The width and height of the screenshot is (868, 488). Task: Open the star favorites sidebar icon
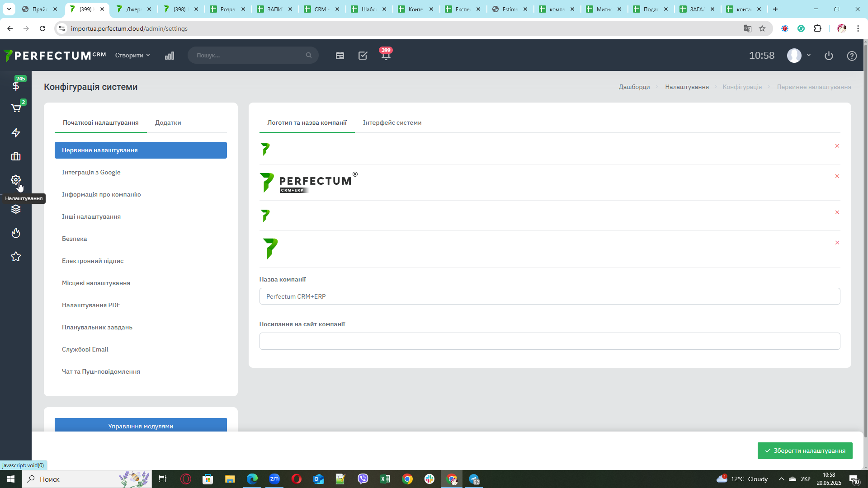(x=16, y=257)
